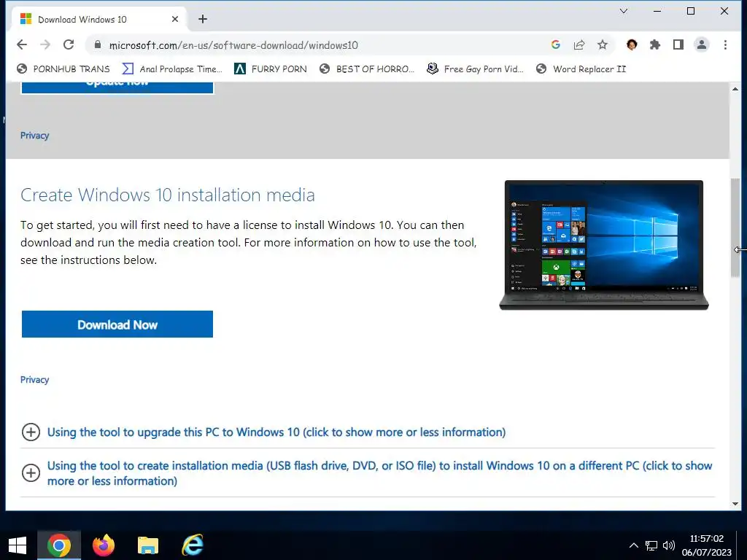Screen dimensions: 747x560
Task: Bookmark this page with the star icon
Action: 603,44
